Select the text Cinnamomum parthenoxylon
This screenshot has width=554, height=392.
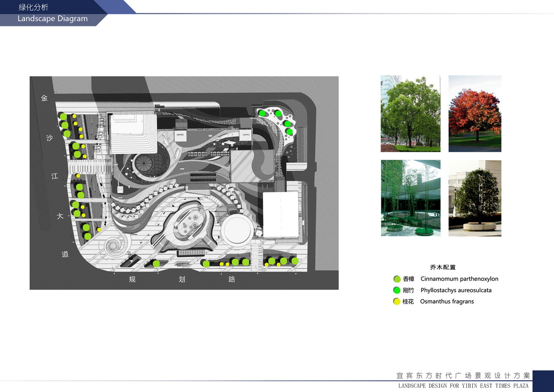pyautogui.click(x=459, y=279)
